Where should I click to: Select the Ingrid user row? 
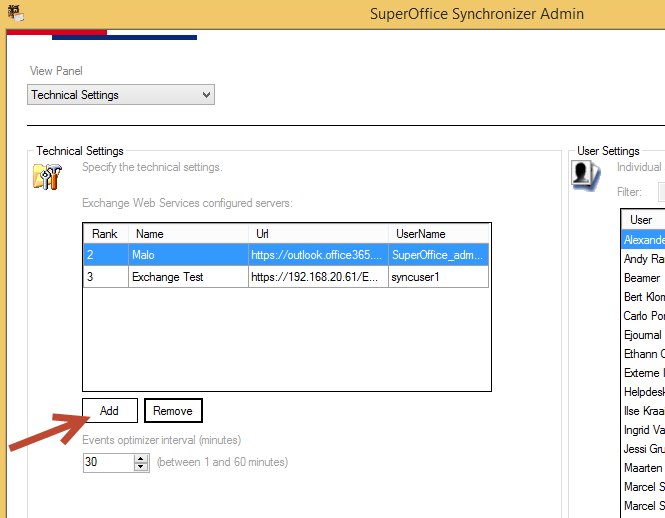click(x=643, y=430)
